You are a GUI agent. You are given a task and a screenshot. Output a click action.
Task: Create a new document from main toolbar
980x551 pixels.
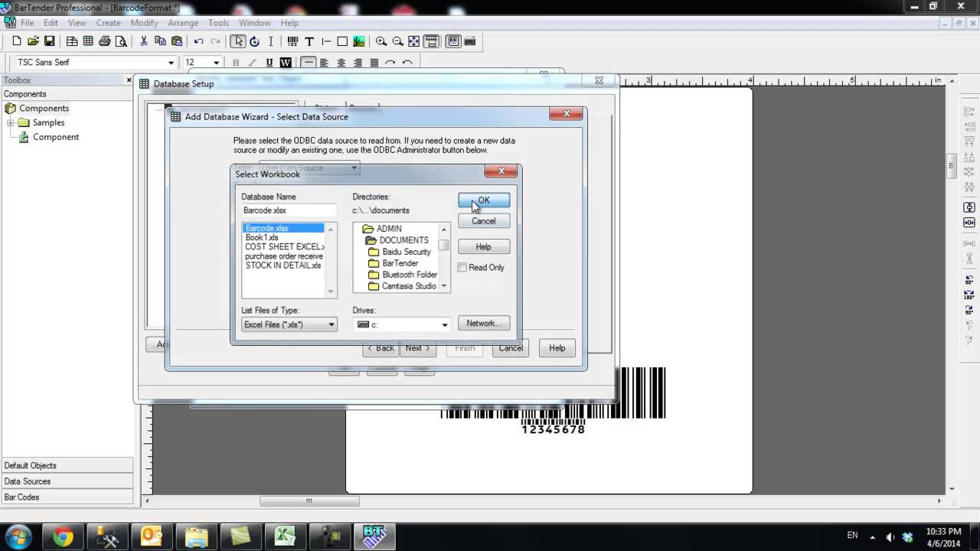click(17, 41)
